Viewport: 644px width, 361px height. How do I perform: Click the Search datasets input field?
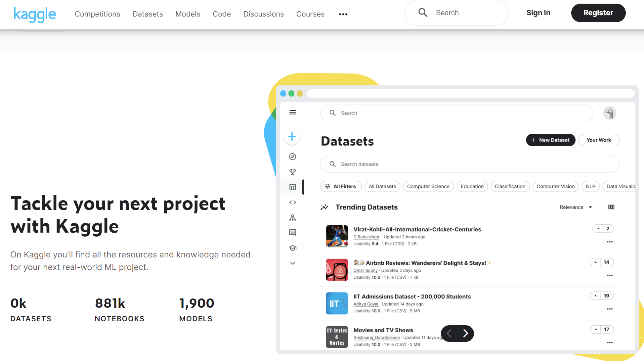click(x=470, y=164)
